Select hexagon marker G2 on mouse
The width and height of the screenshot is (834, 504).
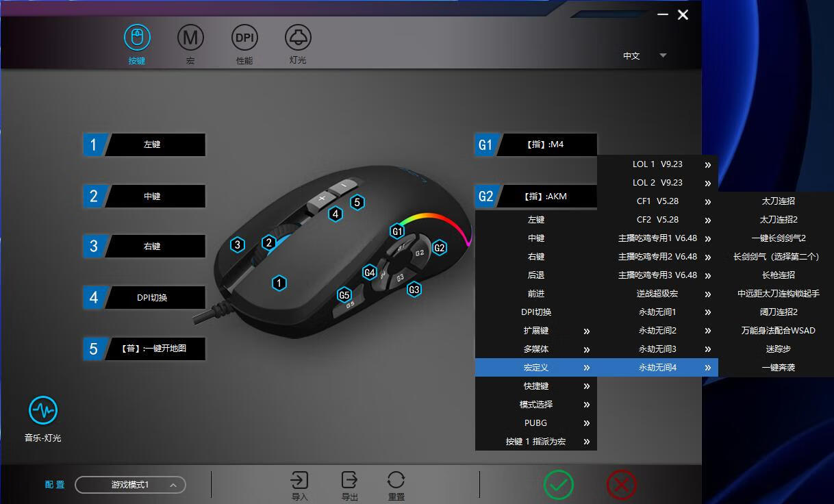click(x=440, y=248)
